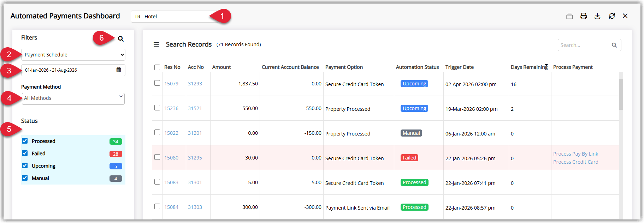Click the filter search magnifier icon
Image resolution: width=644 pixels, height=223 pixels.
point(121,39)
